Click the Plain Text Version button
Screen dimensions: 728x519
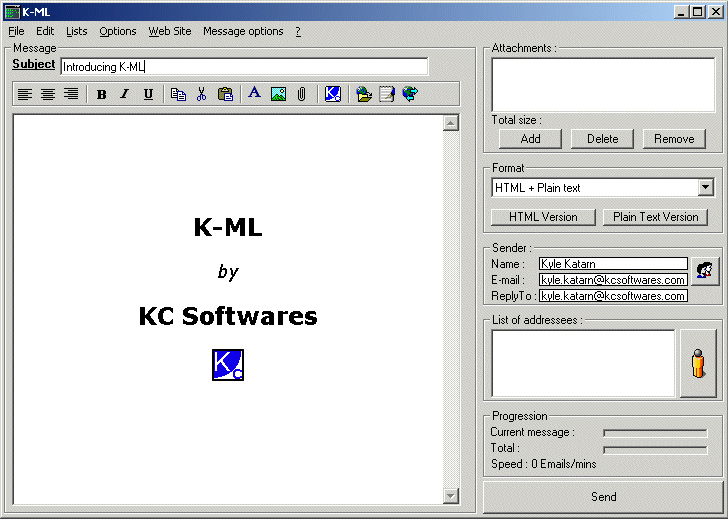(655, 217)
